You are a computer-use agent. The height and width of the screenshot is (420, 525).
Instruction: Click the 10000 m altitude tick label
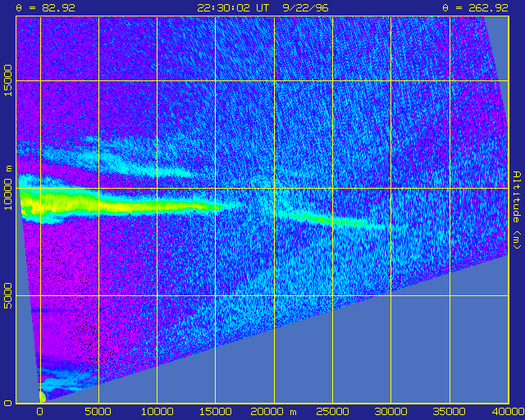(7, 188)
